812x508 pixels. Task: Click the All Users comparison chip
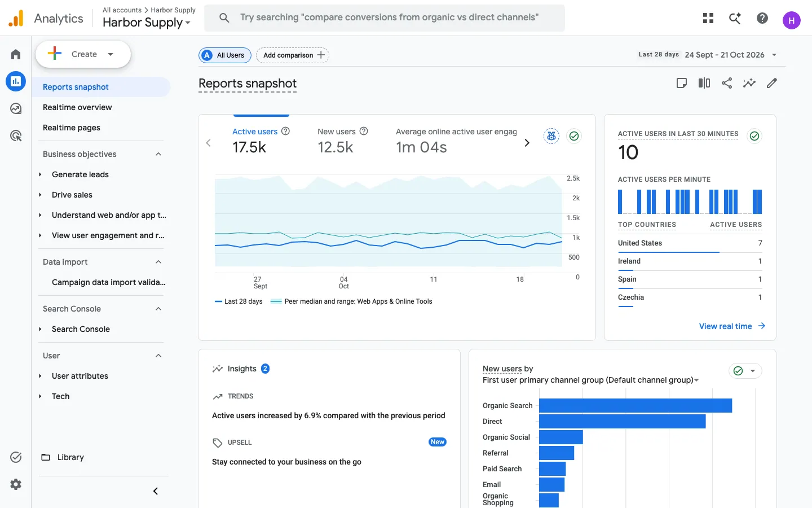click(x=225, y=55)
